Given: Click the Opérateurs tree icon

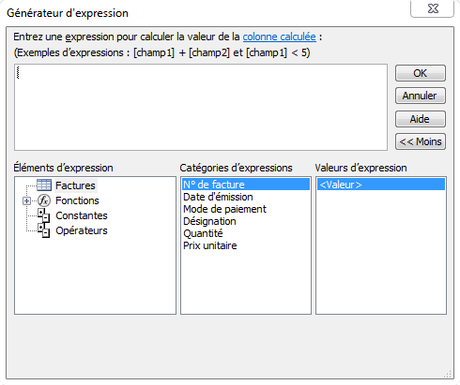Looking at the screenshot, I should 44,231.
